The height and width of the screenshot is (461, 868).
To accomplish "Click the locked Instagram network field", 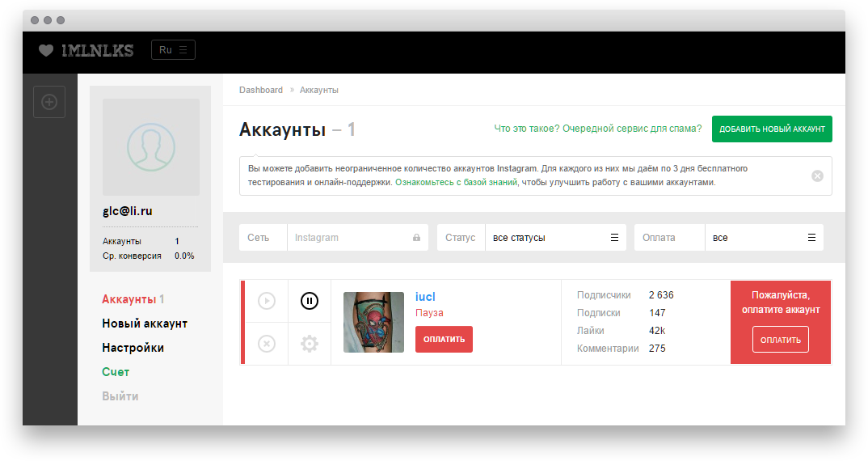I will [357, 238].
